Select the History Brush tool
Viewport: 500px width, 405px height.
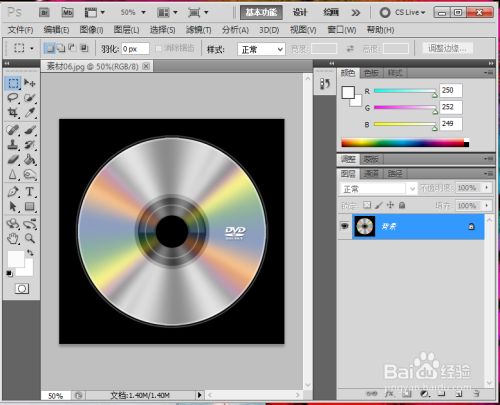(30, 145)
